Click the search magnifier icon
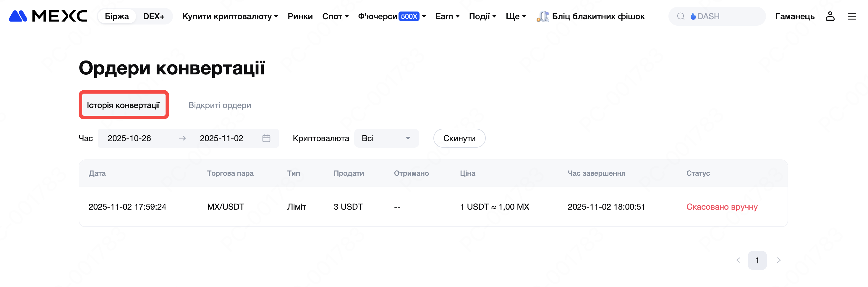Screen dimensions: 868x287 (x=681, y=16)
